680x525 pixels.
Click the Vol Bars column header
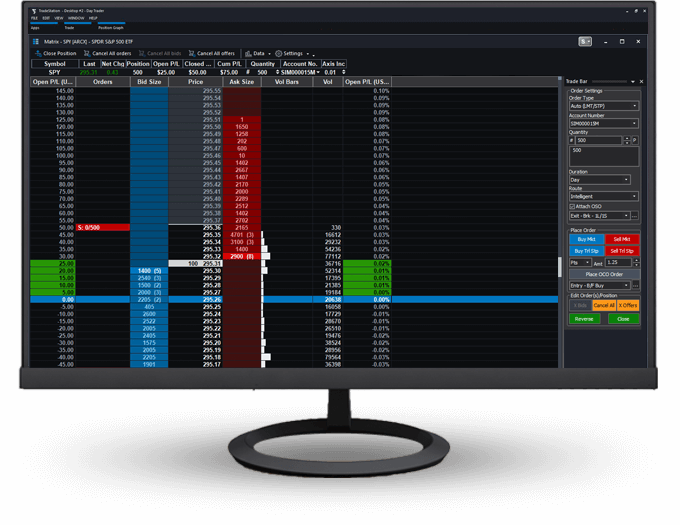pos(287,82)
